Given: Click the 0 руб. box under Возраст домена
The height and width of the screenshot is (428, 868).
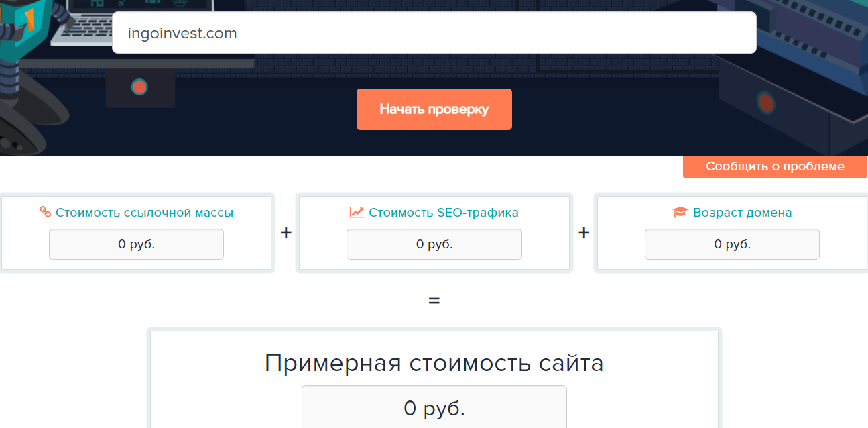Looking at the screenshot, I should [732, 244].
